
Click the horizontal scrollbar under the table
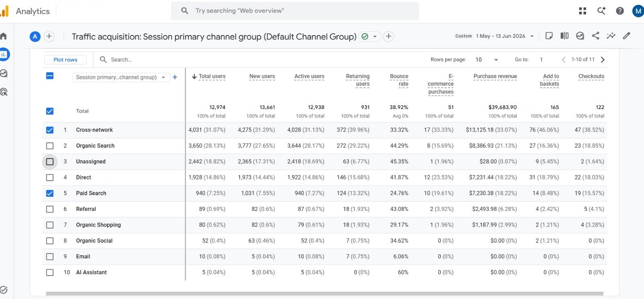click(324, 294)
